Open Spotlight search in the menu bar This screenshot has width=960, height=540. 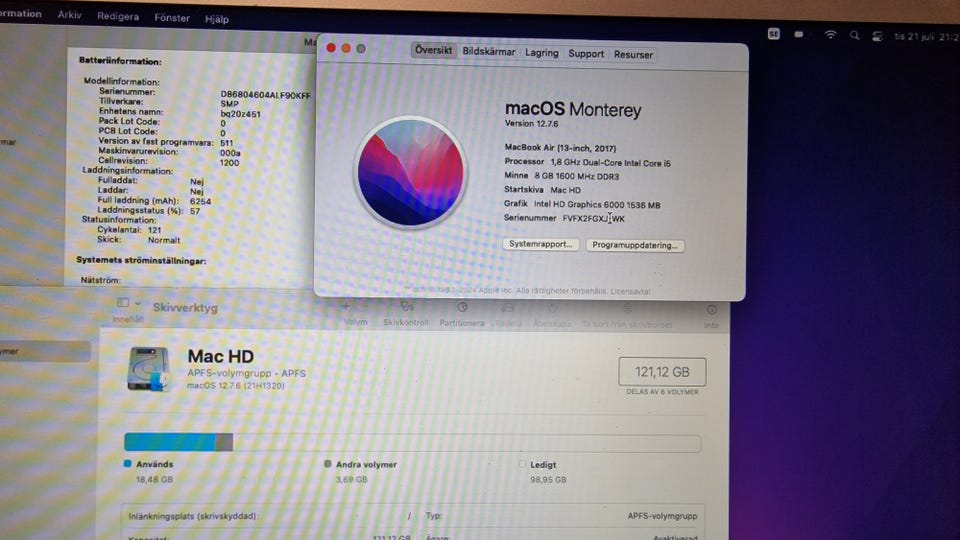tap(854, 36)
